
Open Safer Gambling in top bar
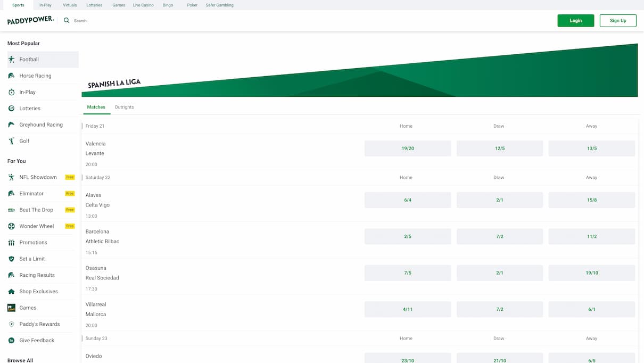coord(219,5)
